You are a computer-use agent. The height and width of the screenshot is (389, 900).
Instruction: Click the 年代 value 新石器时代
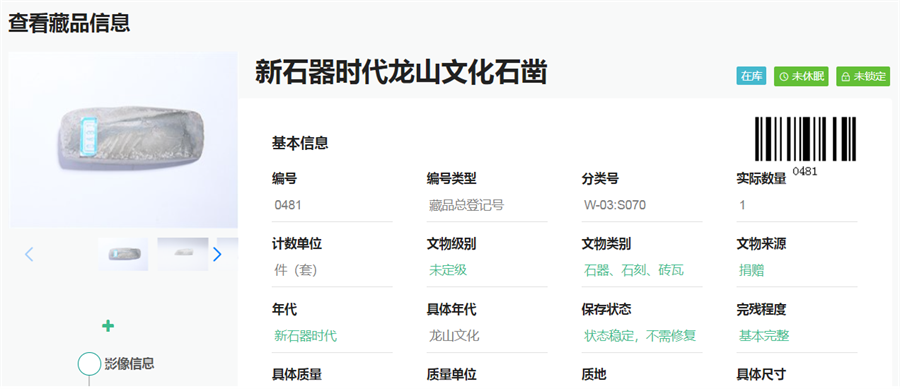[x=305, y=336]
